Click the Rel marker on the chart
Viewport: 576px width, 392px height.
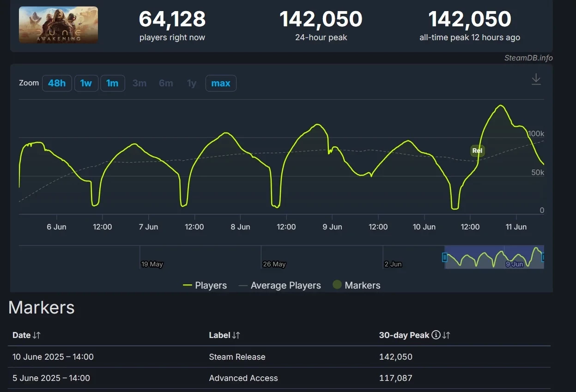point(477,151)
